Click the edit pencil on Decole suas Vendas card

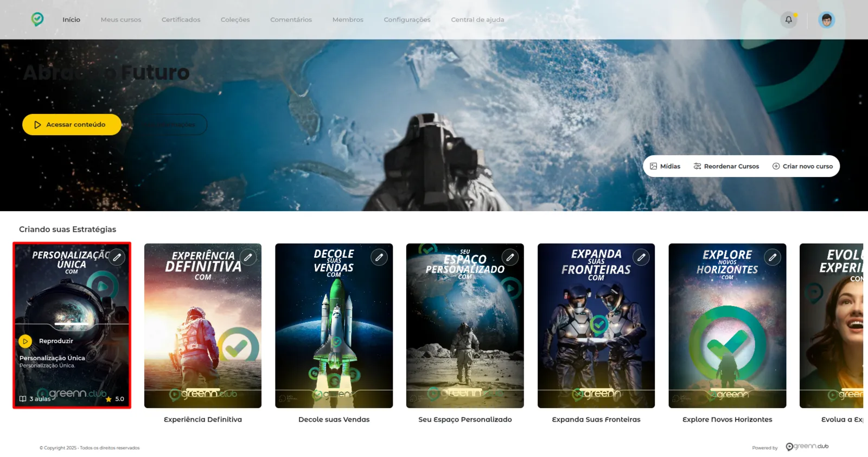[379, 257]
